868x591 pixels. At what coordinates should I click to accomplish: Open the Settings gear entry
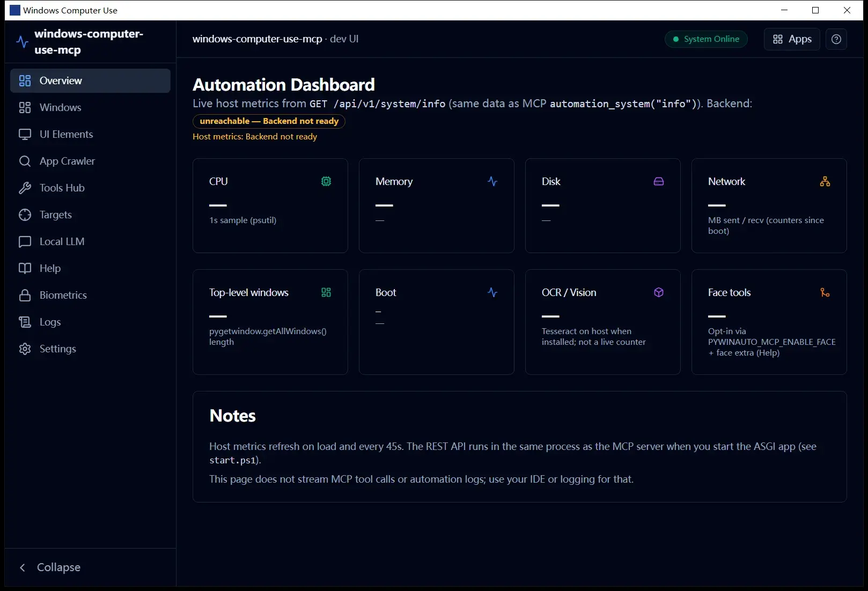(x=90, y=349)
